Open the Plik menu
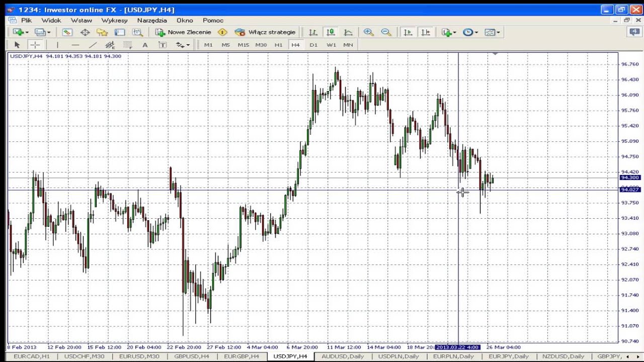The width and height of the screenshot is (644, 362). tap(27, 20)
